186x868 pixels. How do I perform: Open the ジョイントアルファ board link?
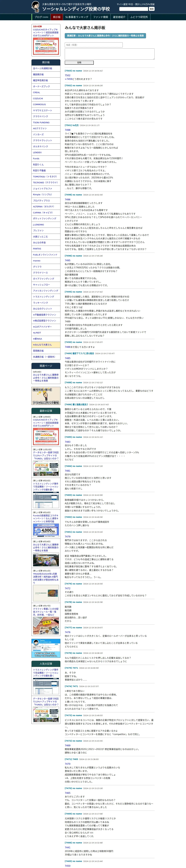point(46,188)
